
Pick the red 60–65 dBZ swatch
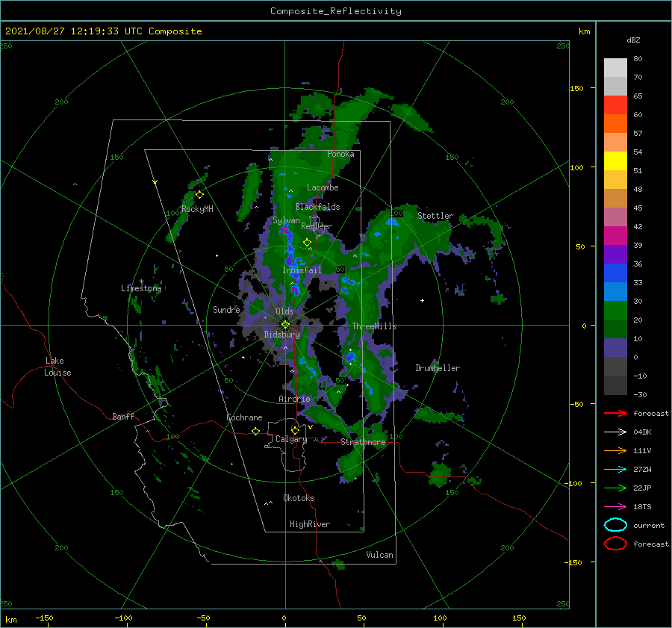[x=615, y=105]
